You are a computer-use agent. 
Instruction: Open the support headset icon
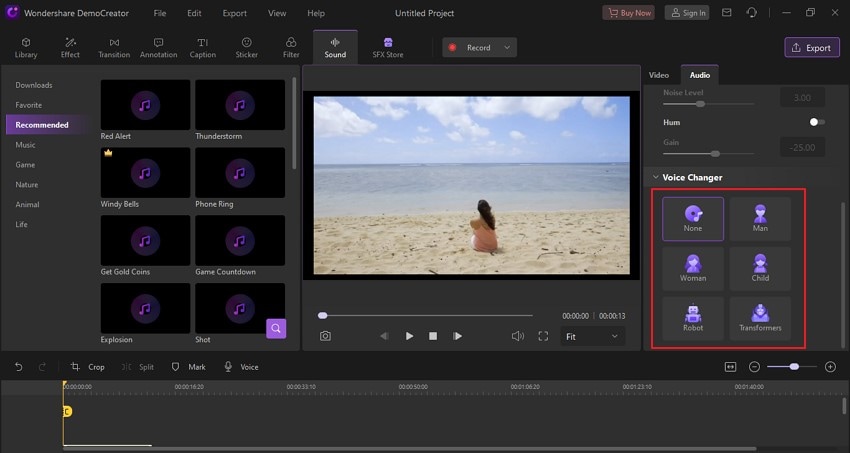[x=751, y=12]
